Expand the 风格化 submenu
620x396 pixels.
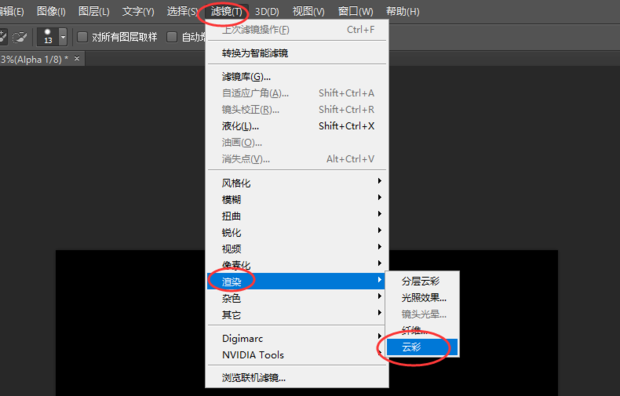(297, 183)
